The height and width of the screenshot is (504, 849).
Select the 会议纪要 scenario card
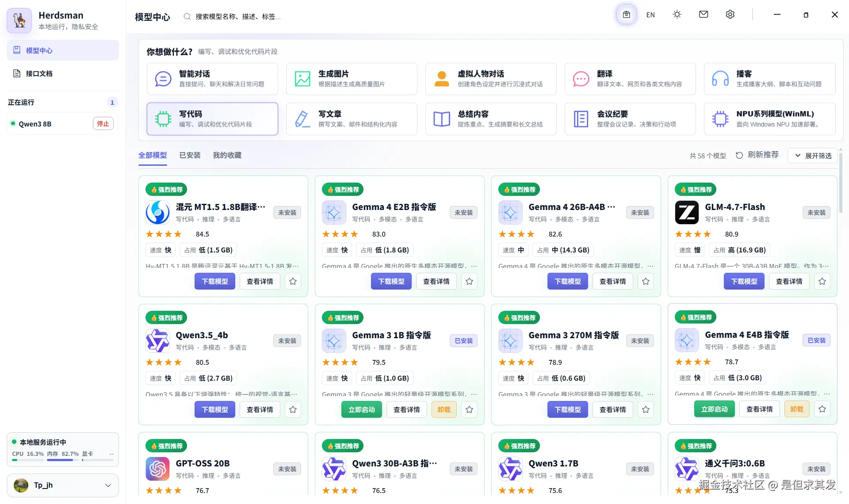630,119
